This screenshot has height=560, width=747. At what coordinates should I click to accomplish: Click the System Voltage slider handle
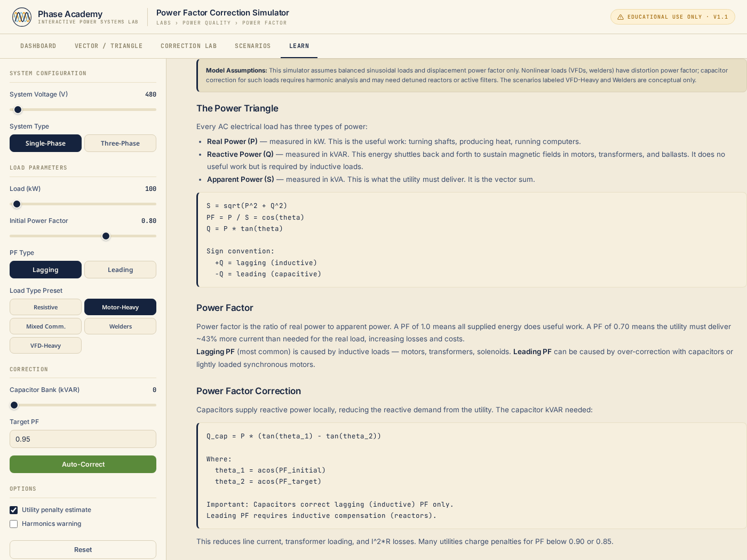[18, 110]
